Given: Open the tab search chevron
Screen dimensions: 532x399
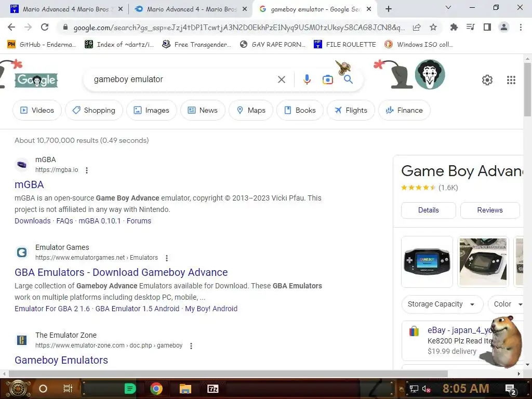Looking at the screenshot, I should 448,7.
